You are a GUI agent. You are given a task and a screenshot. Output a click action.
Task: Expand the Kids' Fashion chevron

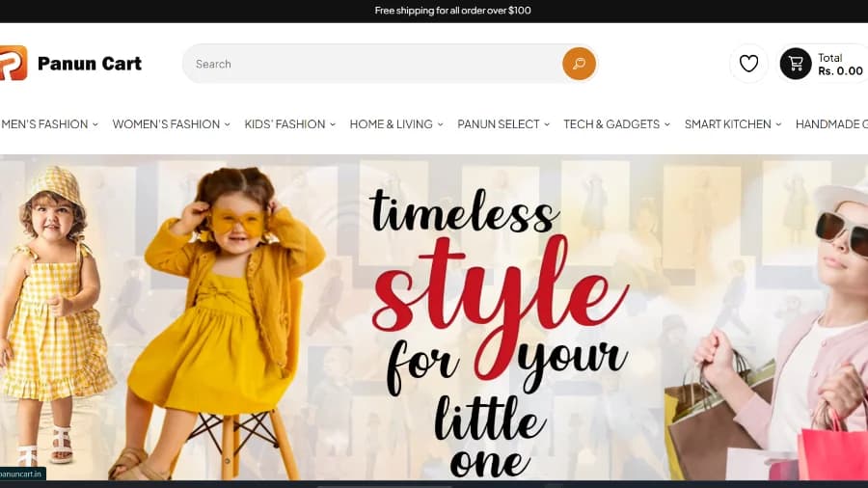(332, 124)
